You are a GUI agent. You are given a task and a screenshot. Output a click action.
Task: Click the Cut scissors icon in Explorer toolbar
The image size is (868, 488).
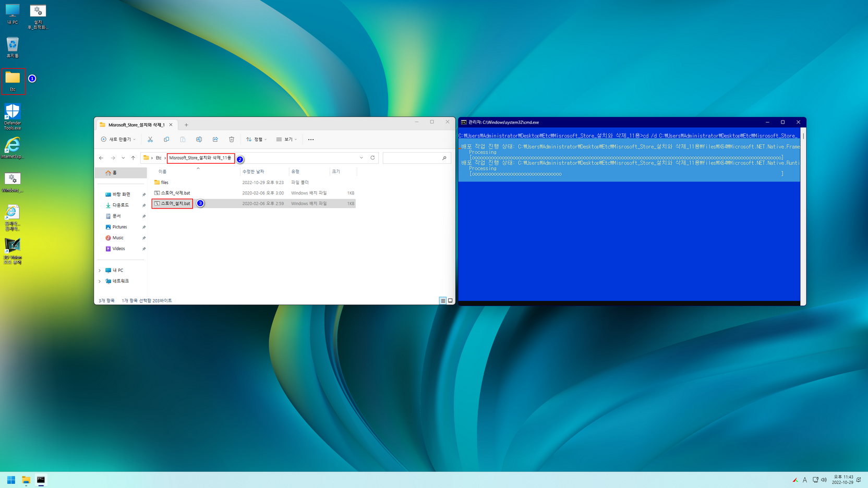click(x=150, y=139)
